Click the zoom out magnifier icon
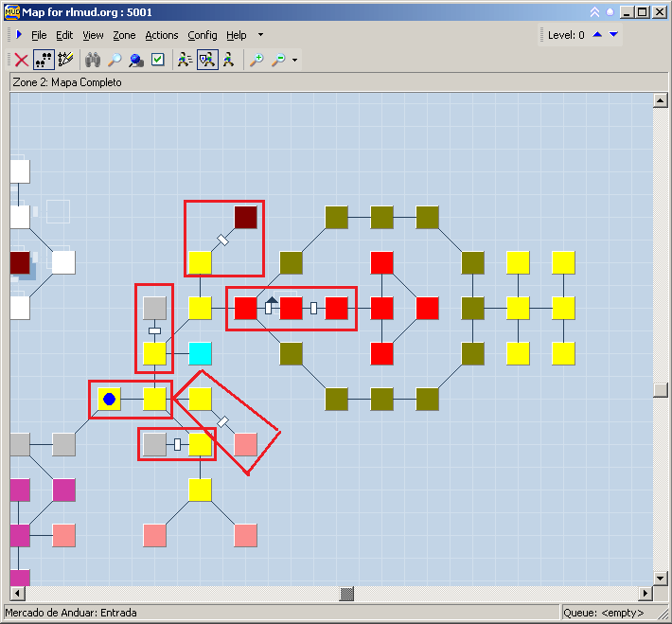The image size is (672, 624). point(278,60)
